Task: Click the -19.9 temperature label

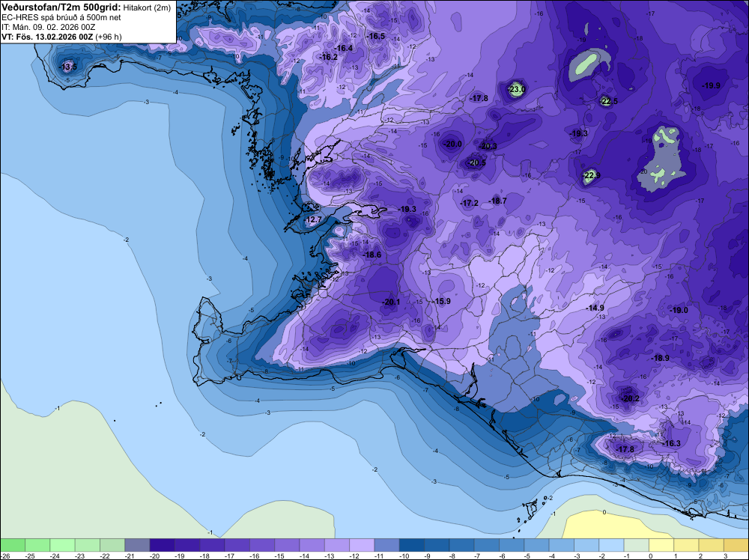Action: click(711, 85)
